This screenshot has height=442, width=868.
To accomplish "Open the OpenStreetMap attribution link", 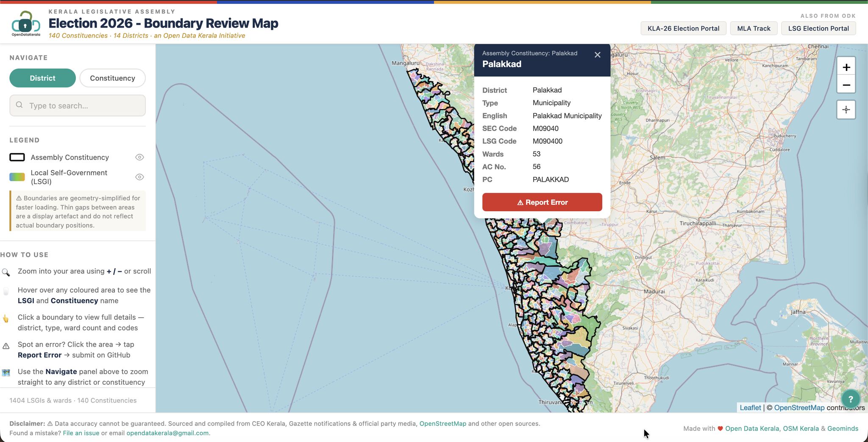I will pyautogui.click(x=799, y=407).
